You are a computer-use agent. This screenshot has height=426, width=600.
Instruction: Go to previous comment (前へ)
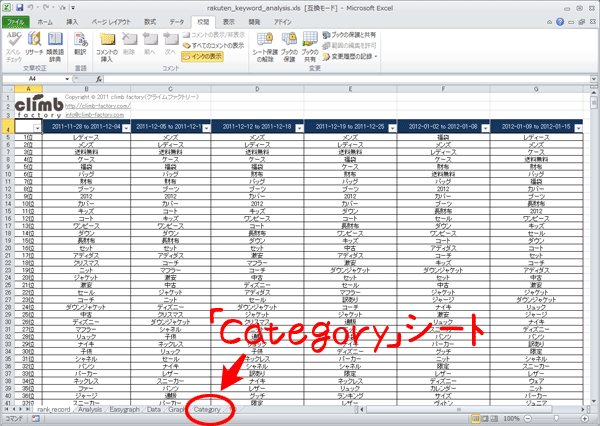150,44
